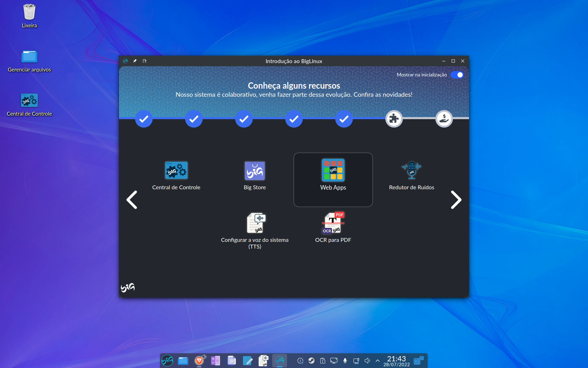Click the microphone tray icon
Screen dimensions: 588x368
(x=345, y=361)
